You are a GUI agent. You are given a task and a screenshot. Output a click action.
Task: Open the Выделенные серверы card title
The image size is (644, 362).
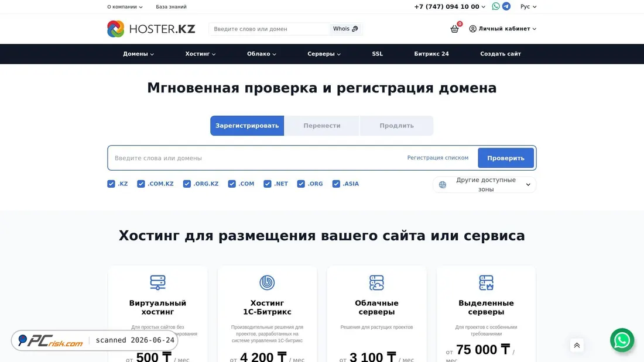point(486,308)
